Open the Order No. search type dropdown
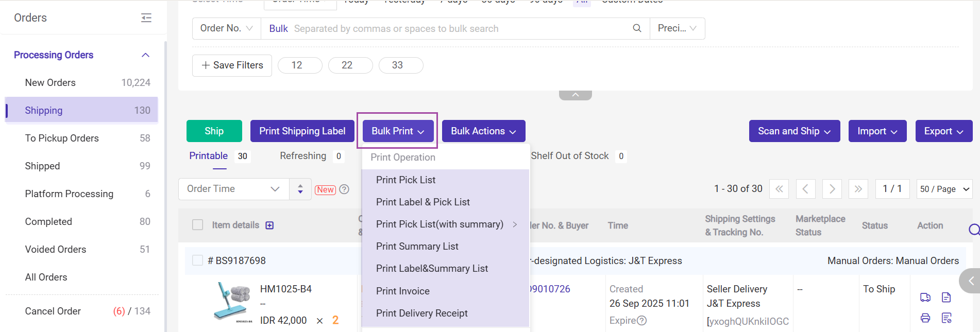980x332 pixels. point(227,28)
